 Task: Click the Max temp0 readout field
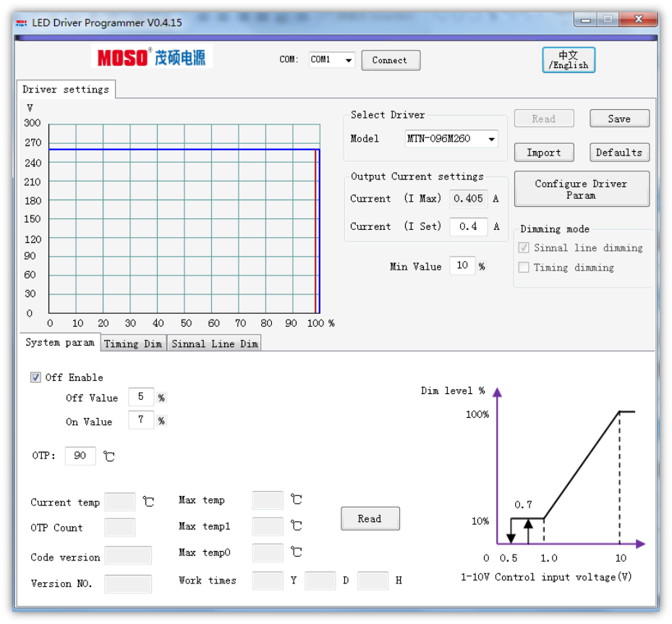point(268,553)
